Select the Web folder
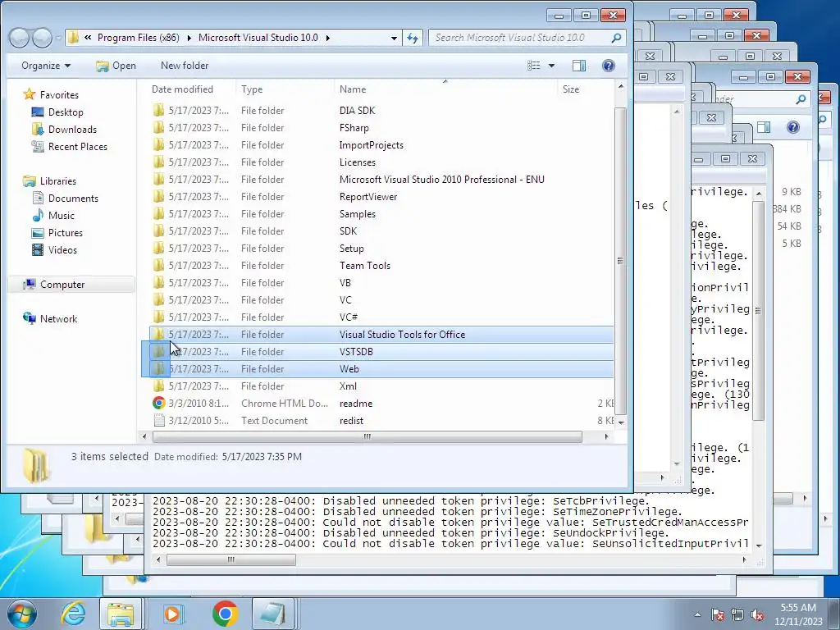The height and width of the screenshot is (630, 840). point(349,369)
